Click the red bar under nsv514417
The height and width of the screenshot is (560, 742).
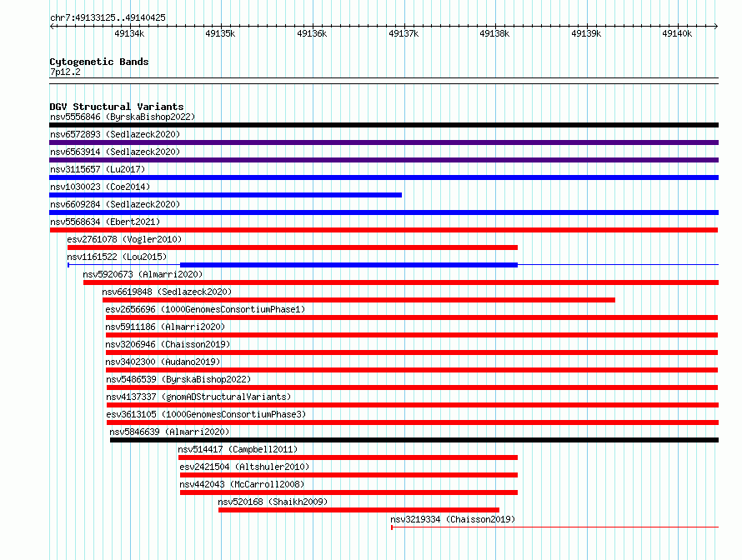point(348,457)
